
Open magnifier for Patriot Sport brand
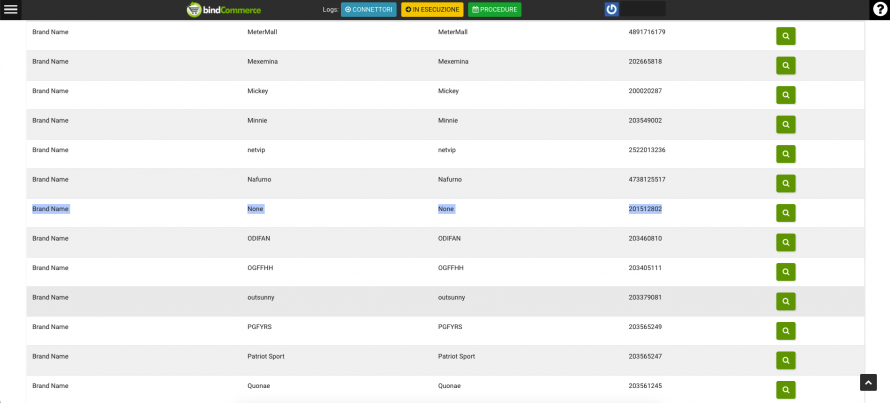pyautogui.click(x=786, y=360)
